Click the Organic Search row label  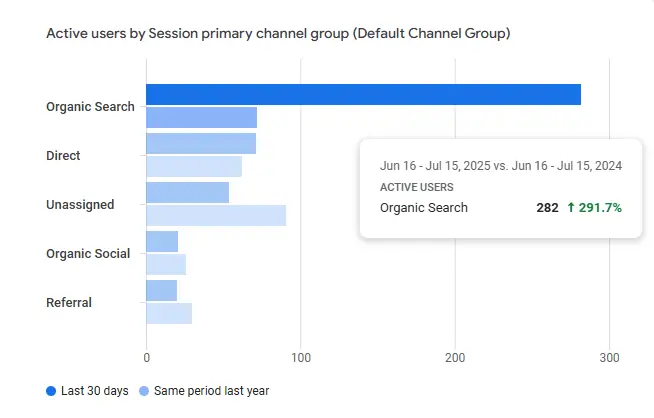click(x=90, y=107)
